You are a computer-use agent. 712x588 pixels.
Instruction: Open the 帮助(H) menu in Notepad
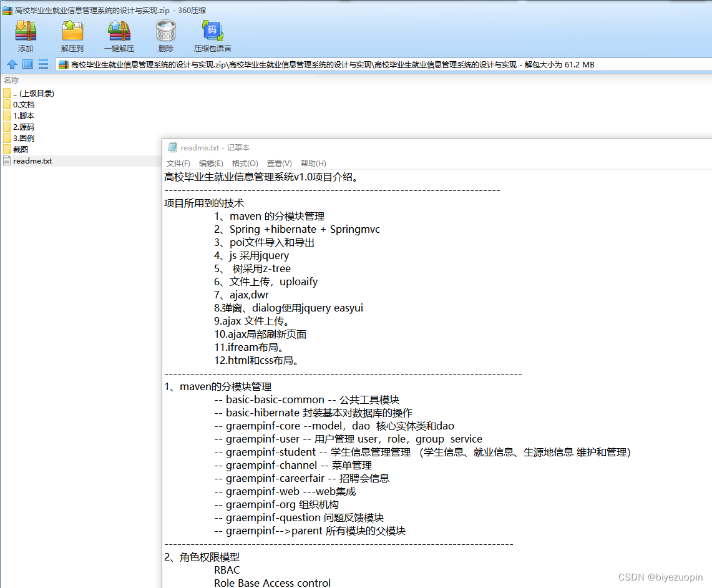pyautogui.click(x=313, y=164)
